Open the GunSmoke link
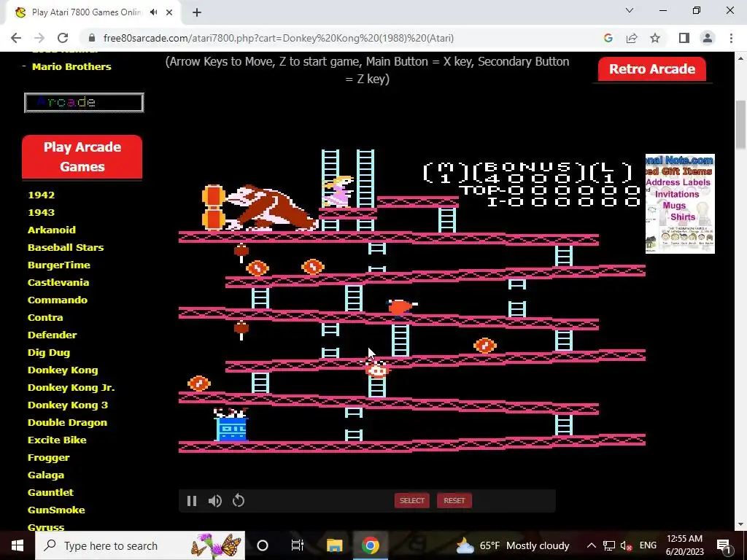Screen dimensions: 747x560 56,510
